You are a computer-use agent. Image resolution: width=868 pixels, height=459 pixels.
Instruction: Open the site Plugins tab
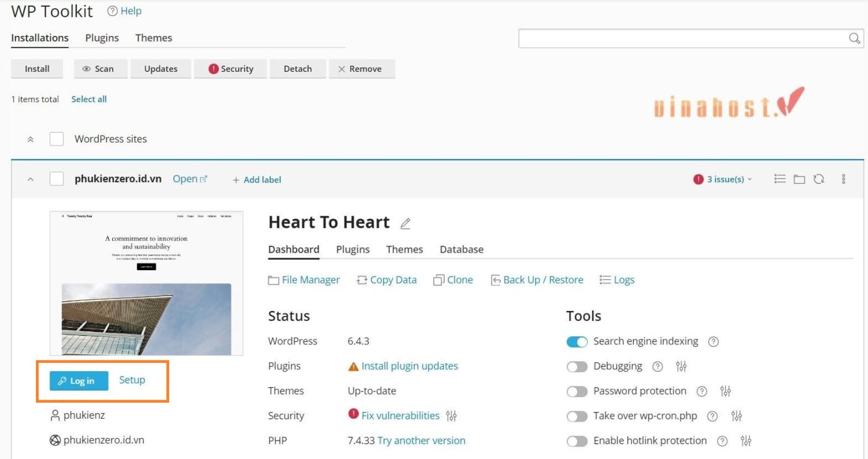(353, 249)
